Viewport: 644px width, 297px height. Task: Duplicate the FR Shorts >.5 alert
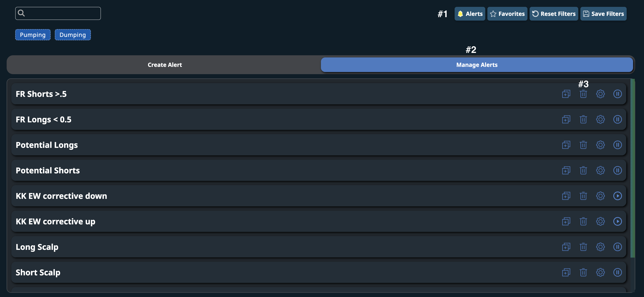566,94
